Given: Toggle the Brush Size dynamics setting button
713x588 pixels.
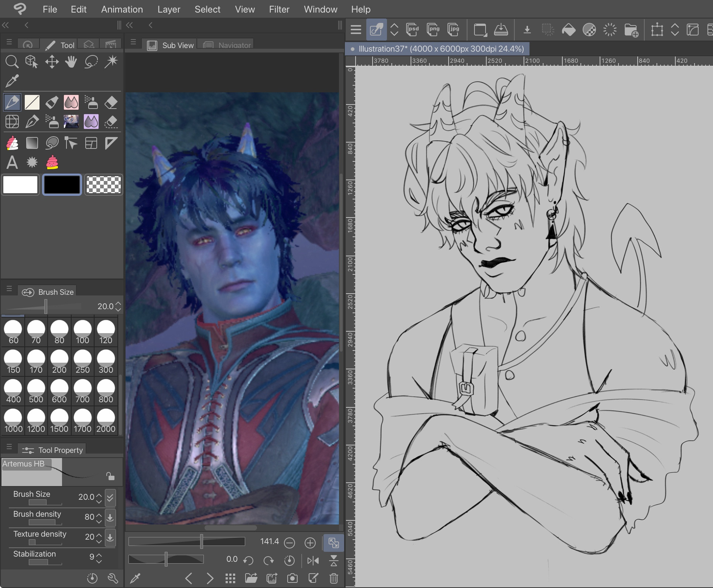Looking at the screenshot, I should (x=110, y=498).
